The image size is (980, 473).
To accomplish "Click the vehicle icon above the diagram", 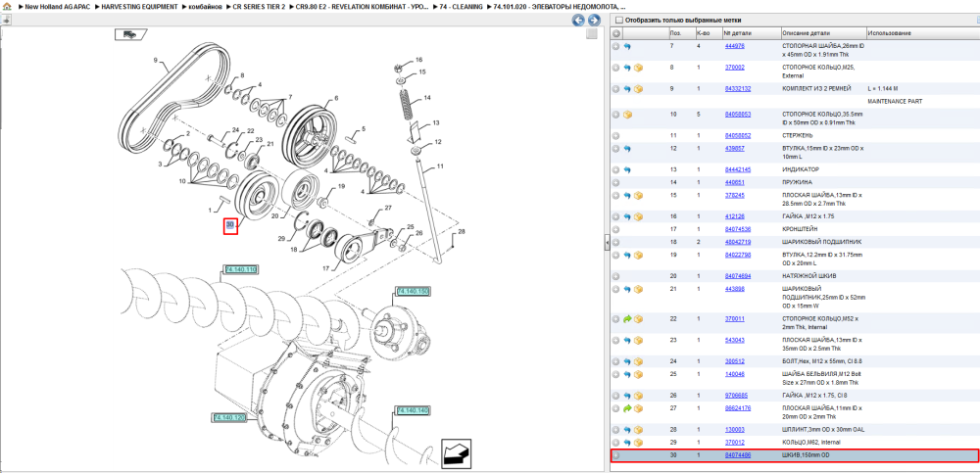I will tap(130, 35).
